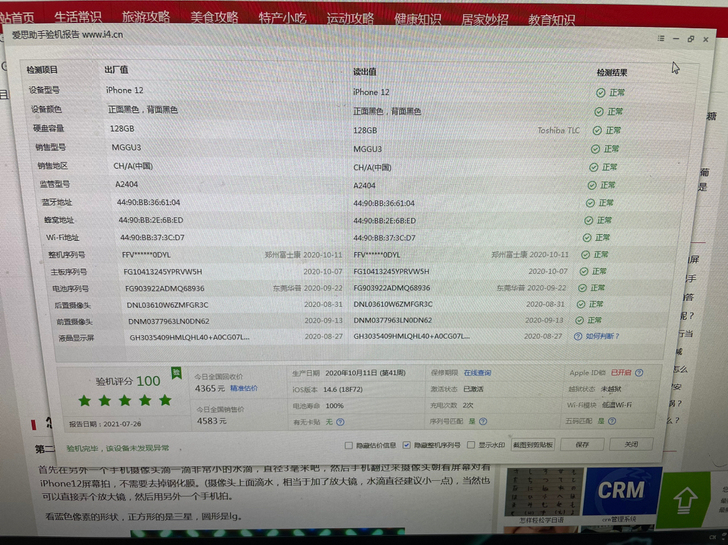Enable 隐藏估价信息 checkbox
Image resolution: width=728 pixels, height=545 pixels.
pos(349,446)
